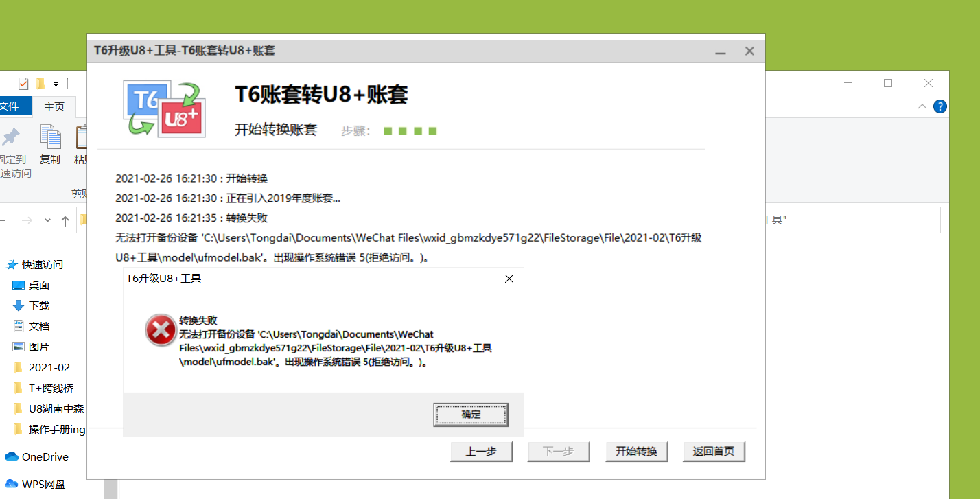Click Explorer help question mark icon

940,106
